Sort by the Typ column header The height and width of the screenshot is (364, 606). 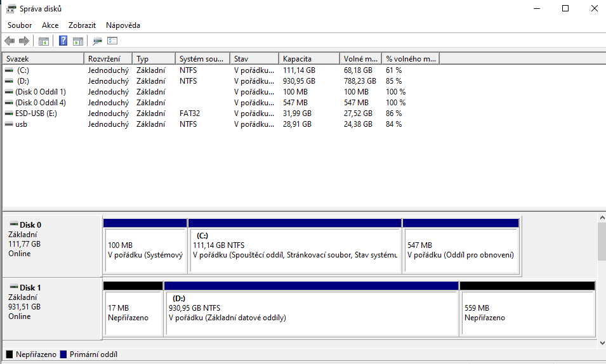point(154,59)
